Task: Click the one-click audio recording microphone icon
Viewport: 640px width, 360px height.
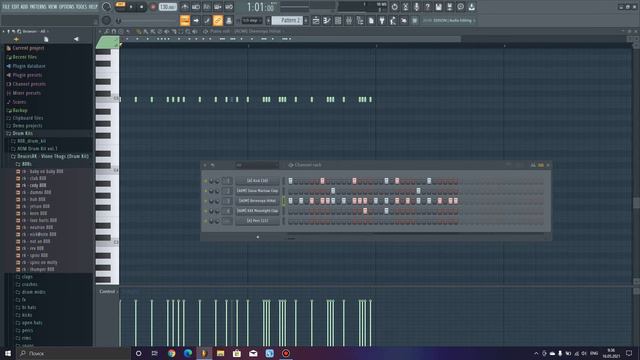Action: (416, 7)
